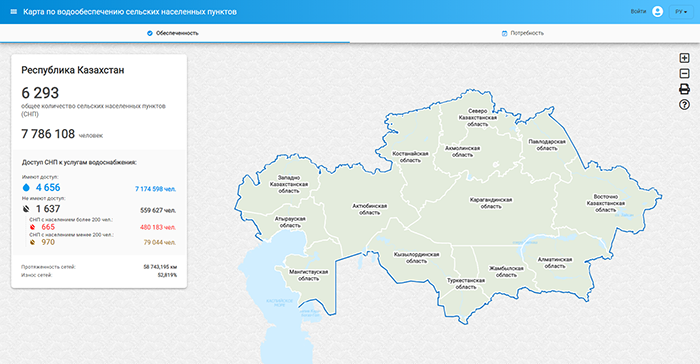Click the brown drop icon beside 970
Image resolution: width=700 pixels, height=364 pixels.
click(x=32, y=242)
